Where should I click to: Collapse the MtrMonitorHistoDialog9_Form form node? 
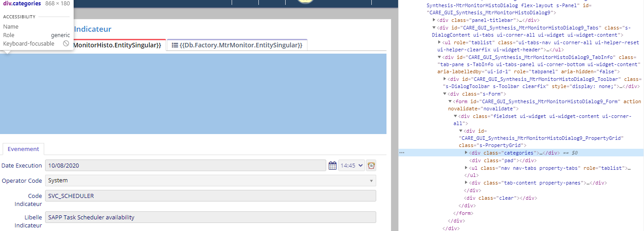(450, 101)
